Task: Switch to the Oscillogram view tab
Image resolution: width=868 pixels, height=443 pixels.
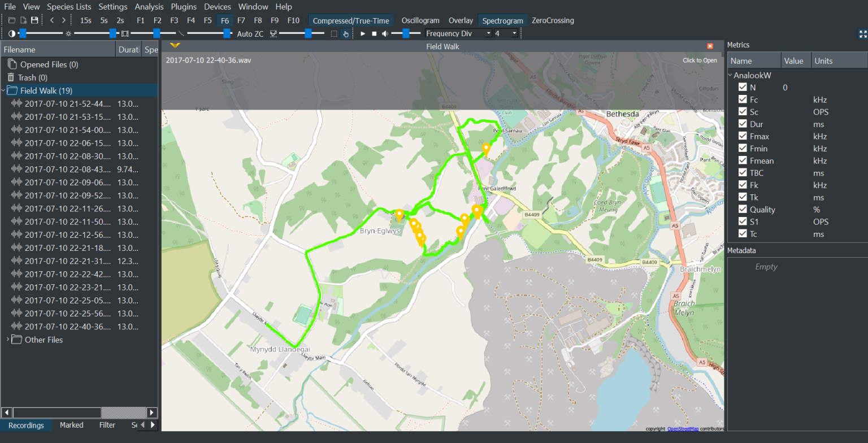Action: tap(420, 20)
